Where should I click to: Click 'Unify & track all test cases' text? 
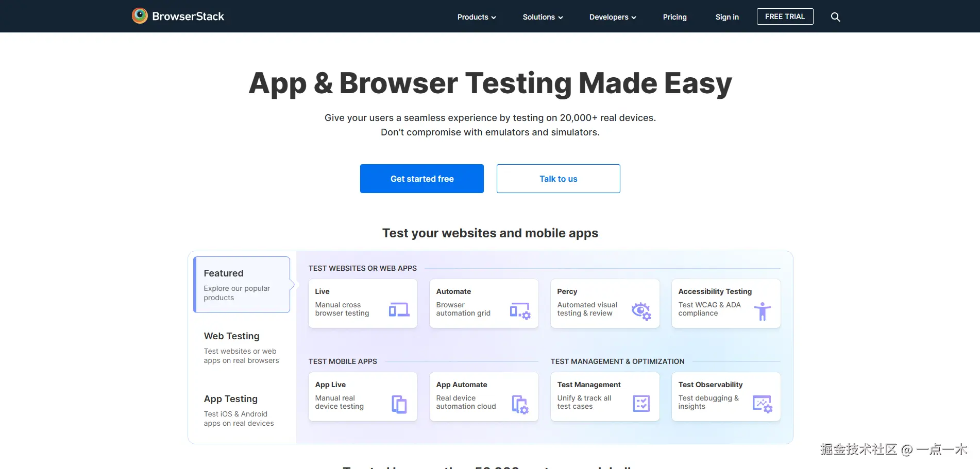coord(584,402)
